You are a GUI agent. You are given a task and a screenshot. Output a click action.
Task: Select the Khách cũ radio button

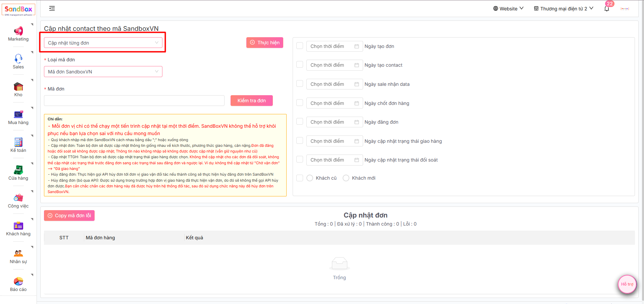(x=310, y=178)
